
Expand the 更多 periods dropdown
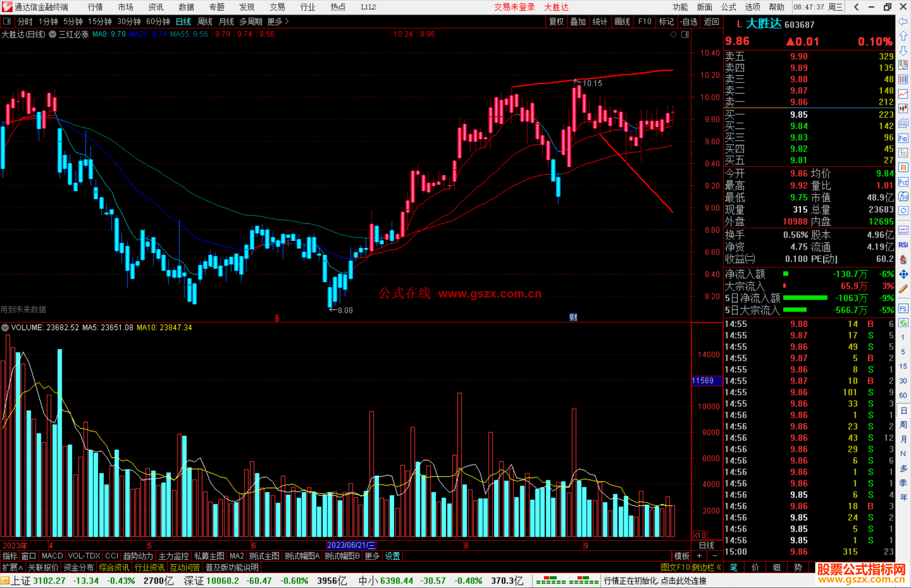pyautogui.click(x=278, y=21)
